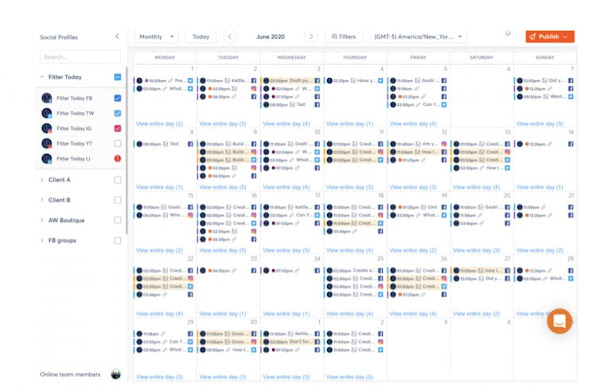This screenshot has width=600, height=386.
Task: Expand the Client A group
Action: click(x=42, y=179)
